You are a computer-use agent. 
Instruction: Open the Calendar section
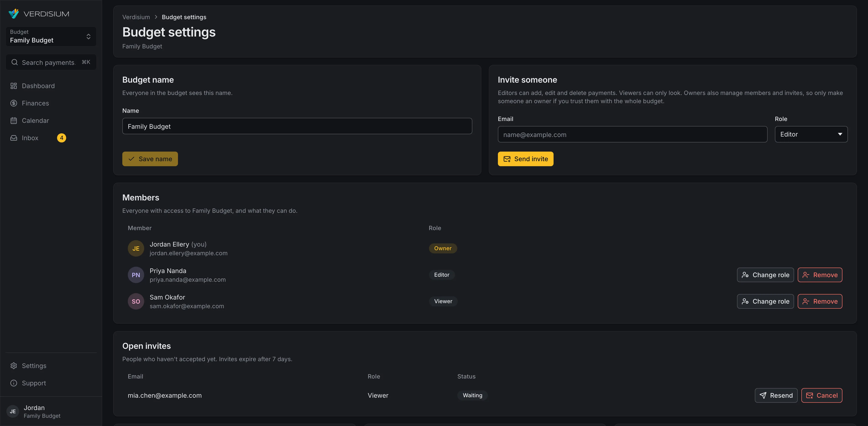(x=51, y=121)
